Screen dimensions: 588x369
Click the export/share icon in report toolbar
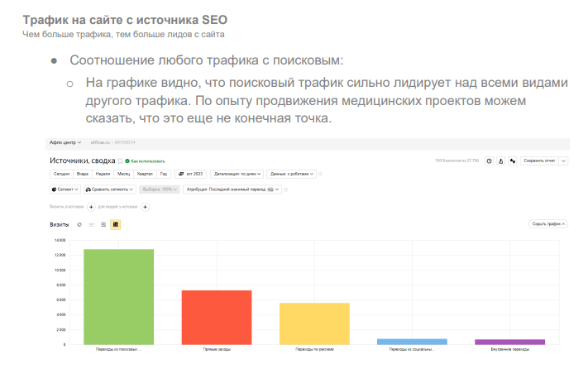(500, 161)
